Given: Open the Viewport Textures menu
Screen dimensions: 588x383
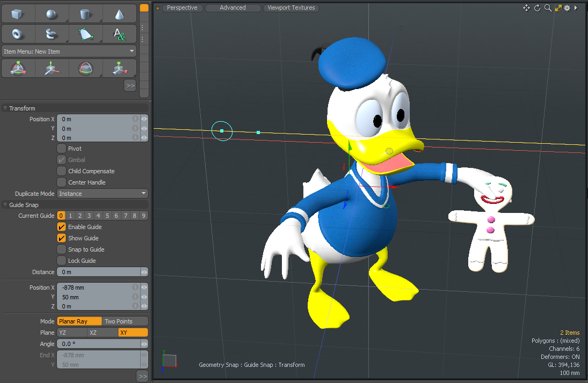Looking at the screenshot, I should [x=291, y=8].
